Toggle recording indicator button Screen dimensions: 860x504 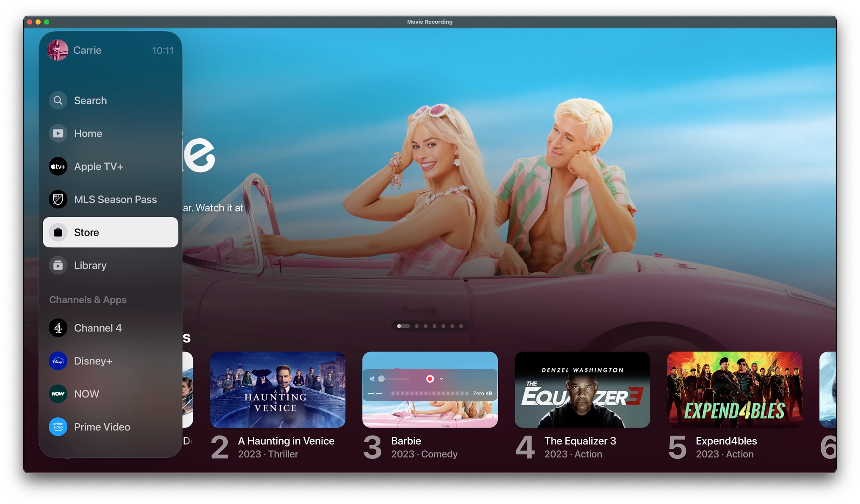430,378
